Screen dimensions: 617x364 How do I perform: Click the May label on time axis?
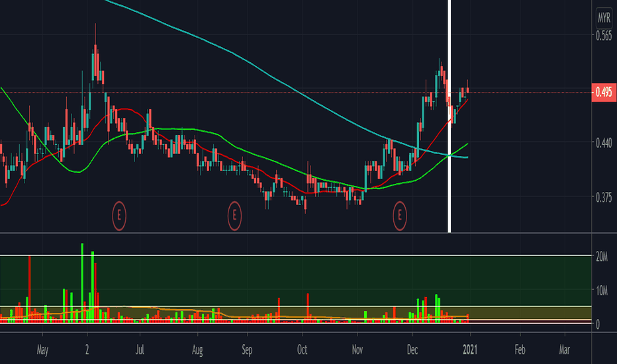[42, 349]
